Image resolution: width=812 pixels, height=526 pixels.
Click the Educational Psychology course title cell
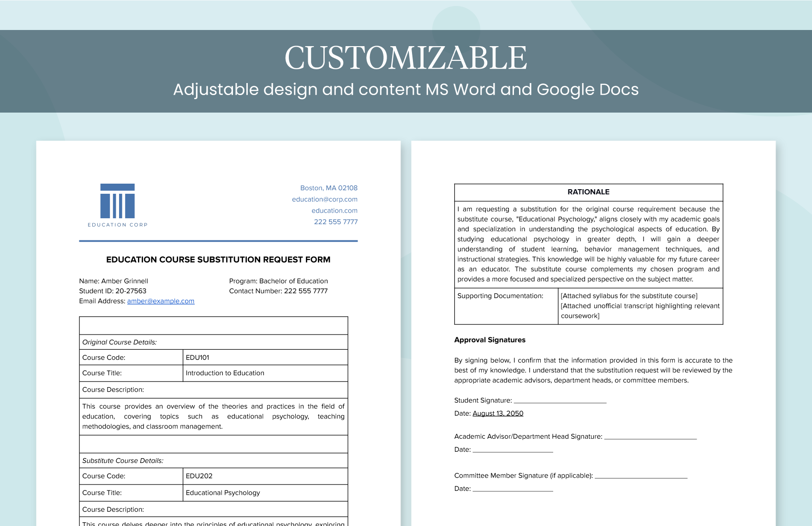coord(223,492)
